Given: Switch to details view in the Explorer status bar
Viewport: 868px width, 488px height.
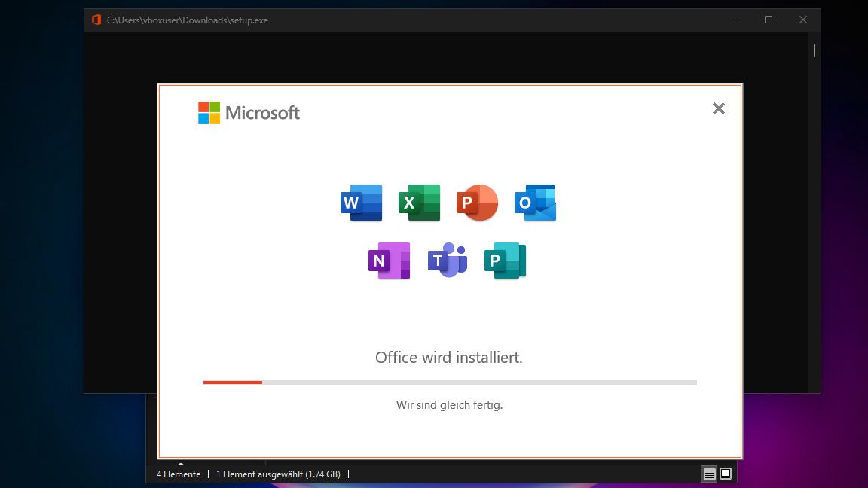Looking at the screenshot, I should pyautogui.click(x=709, y=474).
